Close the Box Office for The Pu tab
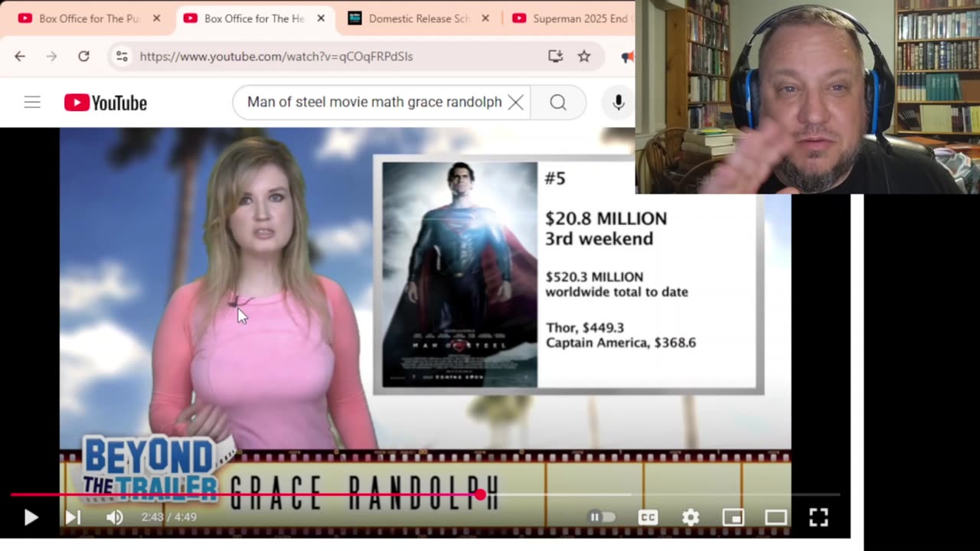This screenshot has height=551, width=980. pyautogui.click(x=156, y=18)
